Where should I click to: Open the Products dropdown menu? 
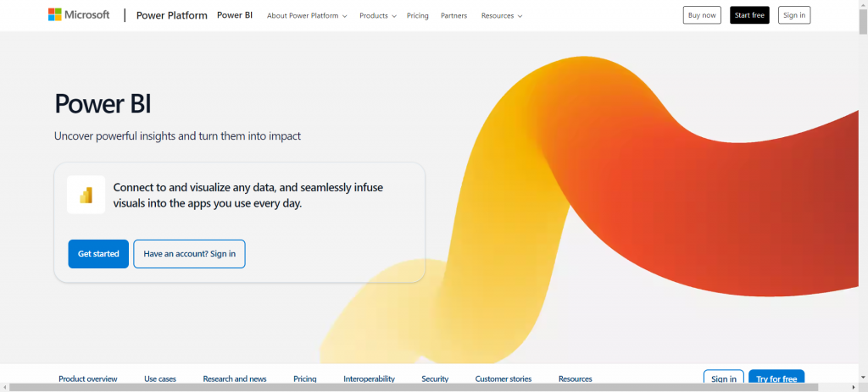(x=377, y=16)
